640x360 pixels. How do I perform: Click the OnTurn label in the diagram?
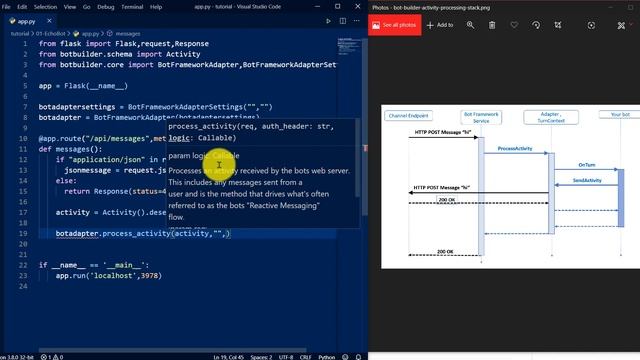[x=587, y=165]
